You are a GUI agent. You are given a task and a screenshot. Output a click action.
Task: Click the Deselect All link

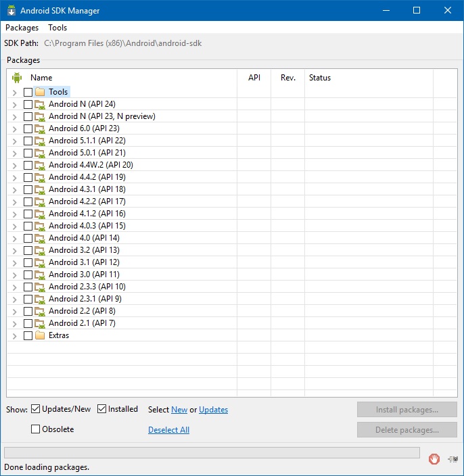[168, 429]
